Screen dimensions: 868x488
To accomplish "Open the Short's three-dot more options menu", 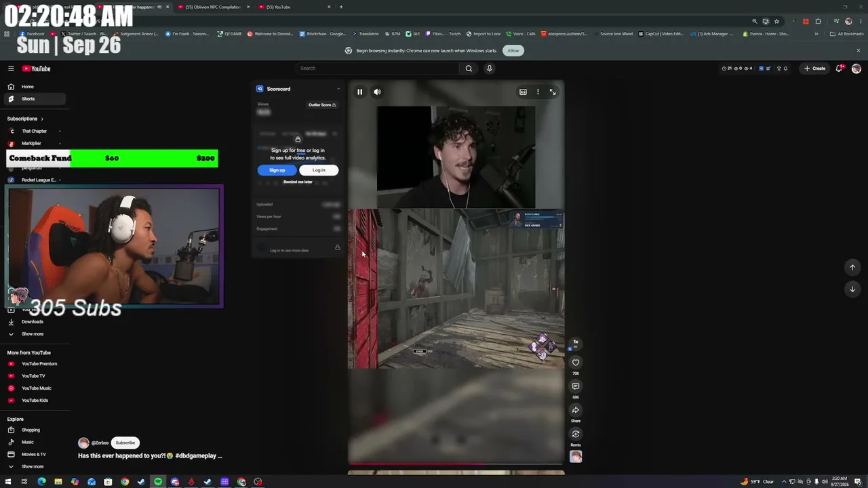I will [x=538, y=92].
